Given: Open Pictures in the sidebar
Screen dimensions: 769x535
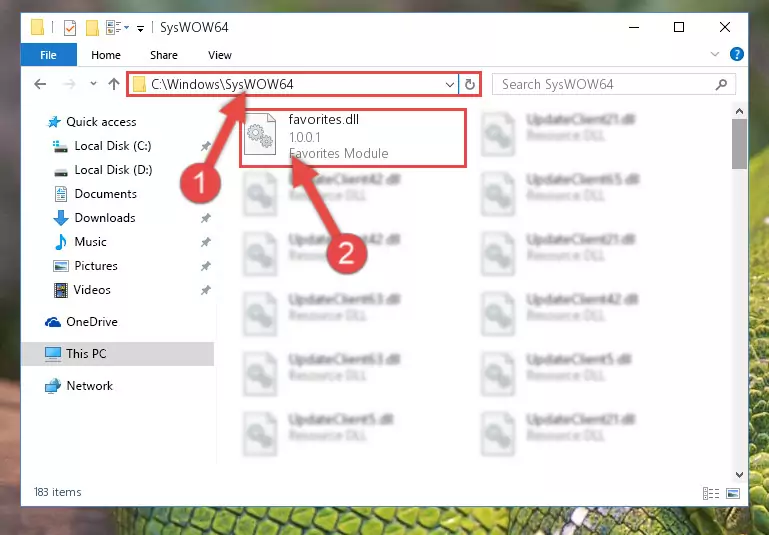Looking at the screenshot, I should (x=96, y=266).
